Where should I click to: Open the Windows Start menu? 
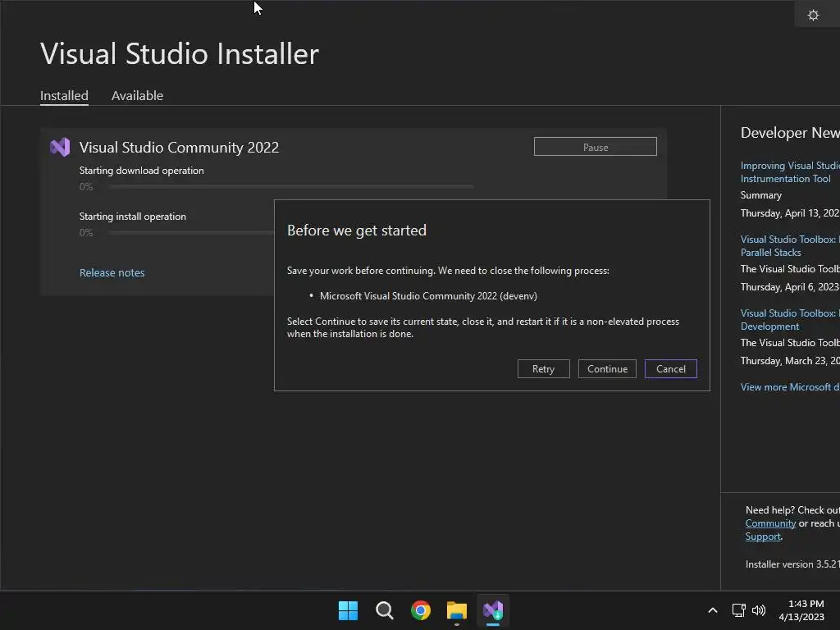[348, 610]
